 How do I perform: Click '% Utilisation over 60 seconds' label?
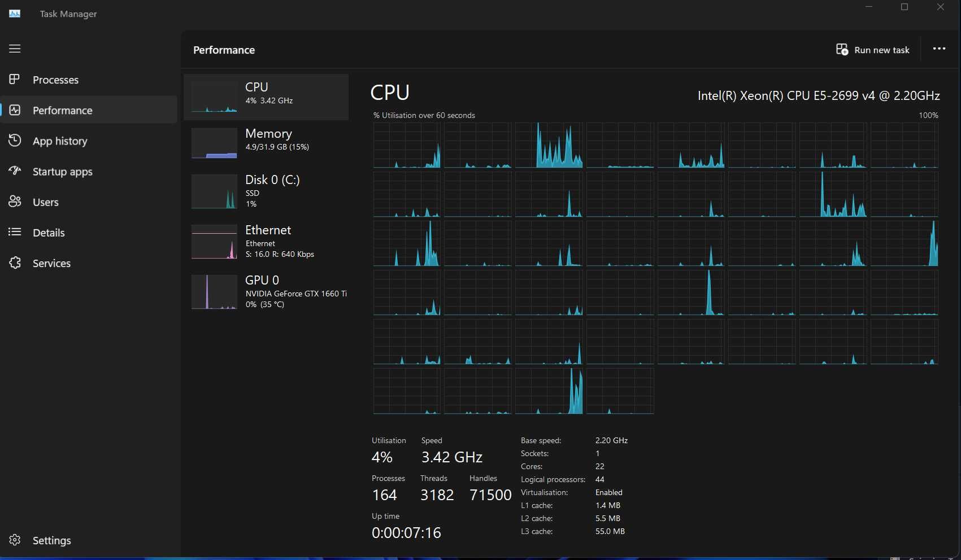tap(424, 115)
